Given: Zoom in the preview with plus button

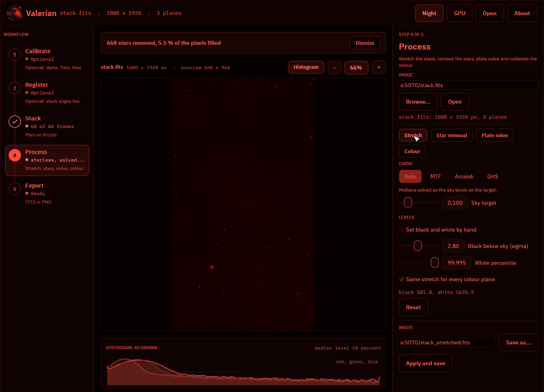Looking at the screenshot, I should coord(379,68).
